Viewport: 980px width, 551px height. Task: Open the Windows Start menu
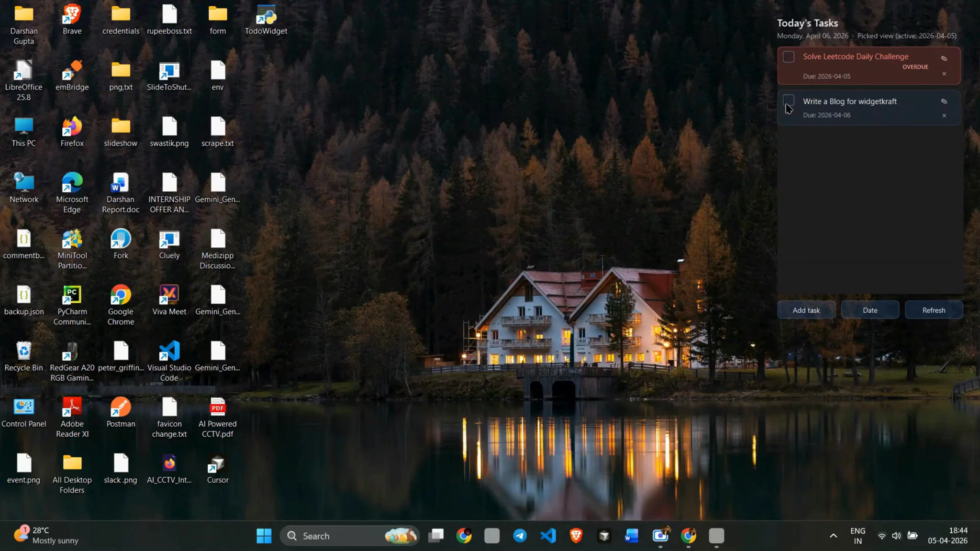(x=264, y=536)
